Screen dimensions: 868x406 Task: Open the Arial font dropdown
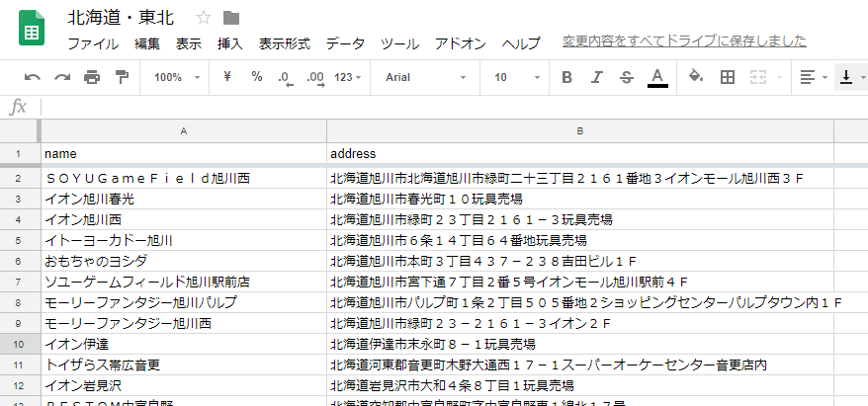click(x=424, y=77)
